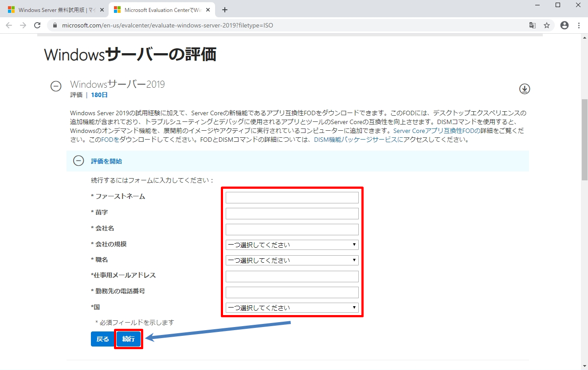Click the scrollbar up arrow
588x370 pixels.
(584, 37)
